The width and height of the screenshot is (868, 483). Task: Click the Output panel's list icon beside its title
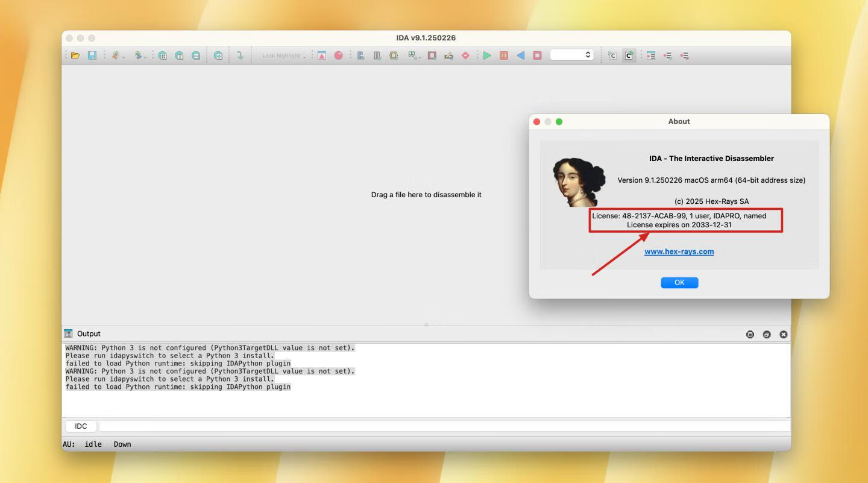pos(68,333)
